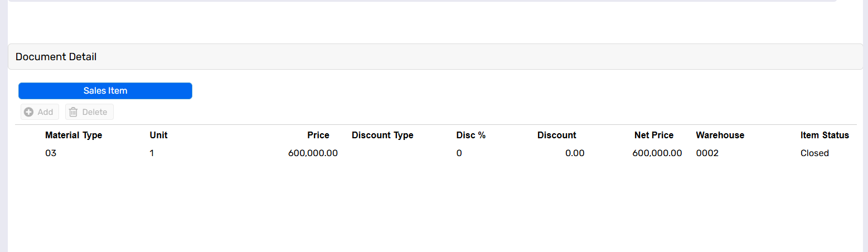868x252 pixels.
Task: Click the Delete trash can icon
Action: click(x=73, y=112)
